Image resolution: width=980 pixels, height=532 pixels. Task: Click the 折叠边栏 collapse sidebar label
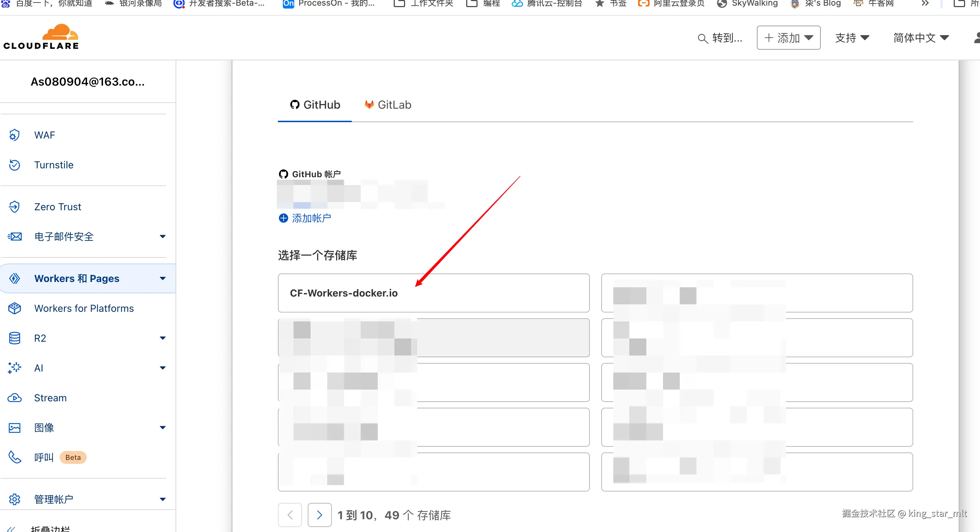(x=50, y=528)
